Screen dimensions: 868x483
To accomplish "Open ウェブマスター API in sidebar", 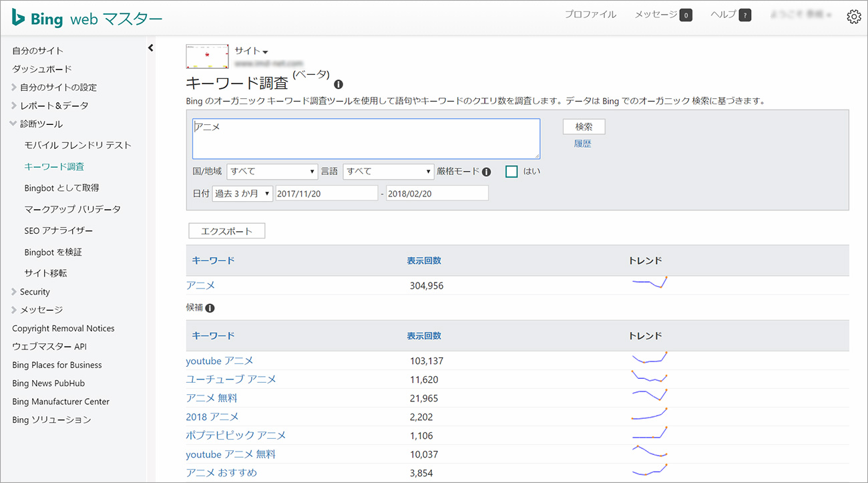I will click(49, 347).
